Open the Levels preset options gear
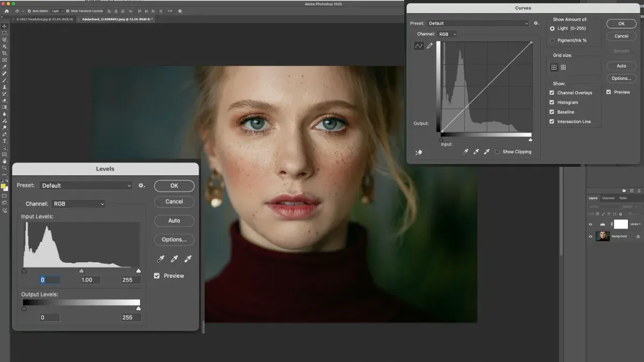The height and width of the screenshot is (362, 644). pos(142,186)
